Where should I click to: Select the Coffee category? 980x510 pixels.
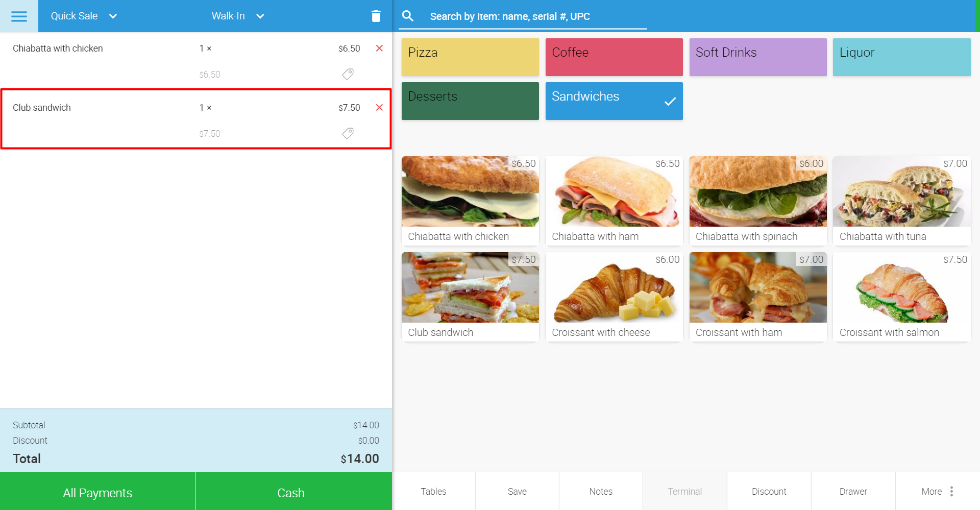(x=614, y=57)
